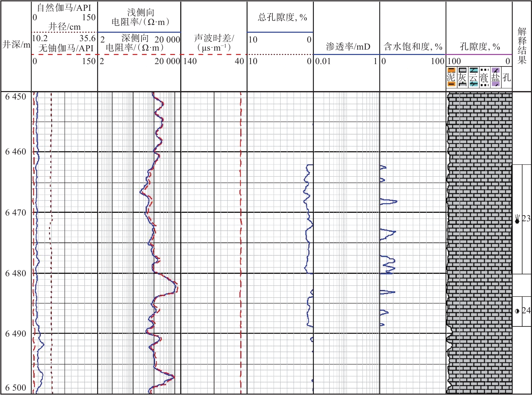532x399 pixels.
Task: Click the 无铀伽马/API curve label
Action: [66, 48]
